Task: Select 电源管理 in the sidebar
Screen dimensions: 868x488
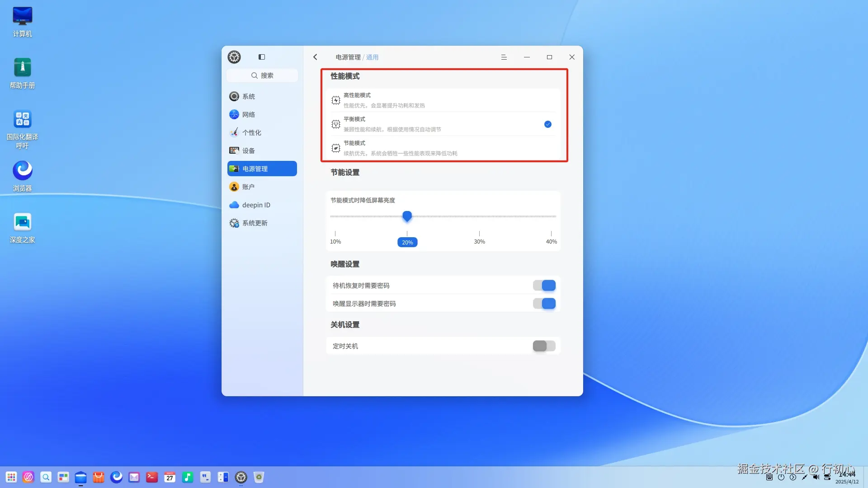Action: pyautogui.click(x=262, y=169)
